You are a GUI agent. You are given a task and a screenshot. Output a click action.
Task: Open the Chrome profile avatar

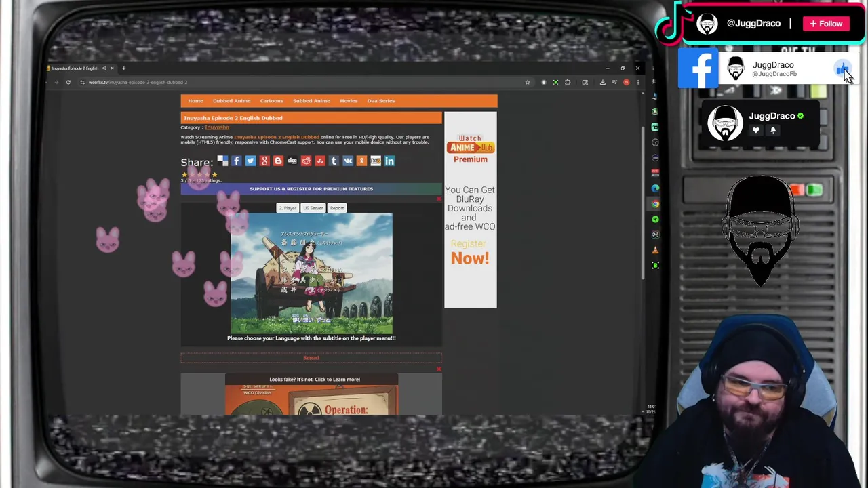[626, 82]
